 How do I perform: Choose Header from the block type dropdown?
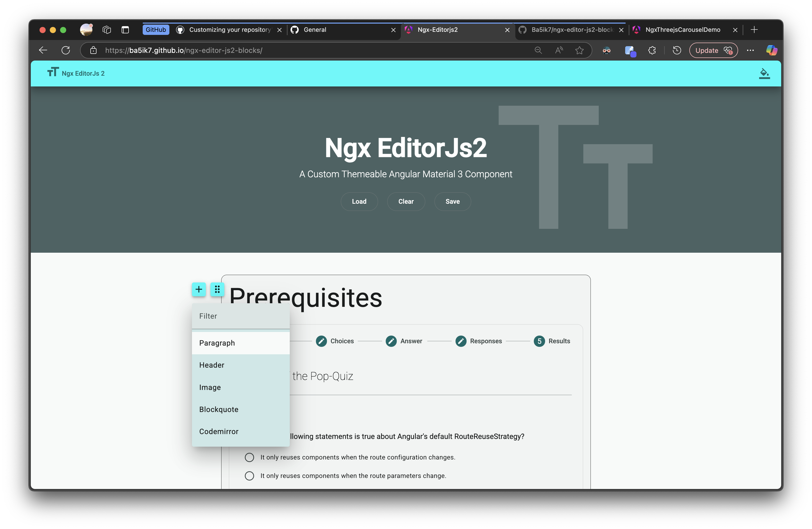click(x=211, y=365)
